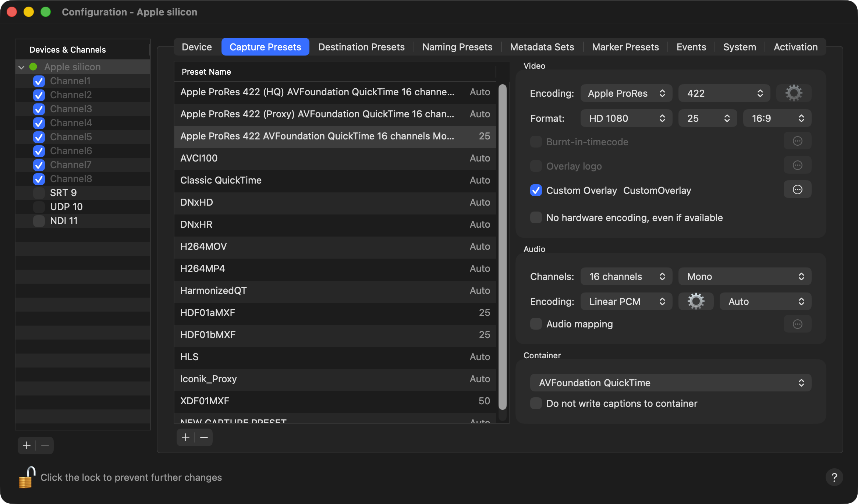The width and height of the screenshot is (858, 504).
Task: Enable the SRT 9 channel checkbox
Action: 39,193
